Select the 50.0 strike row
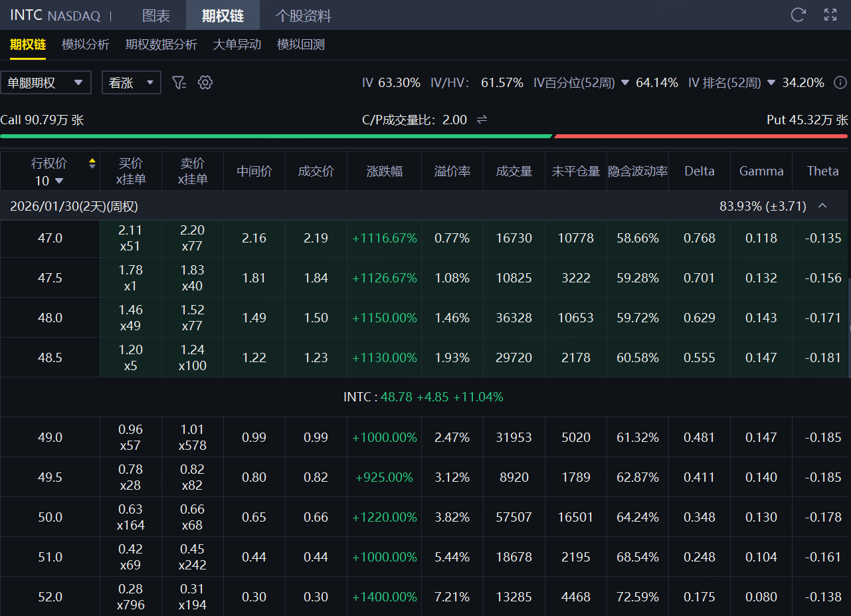851x616 pixels. click(x=50, y=517)
